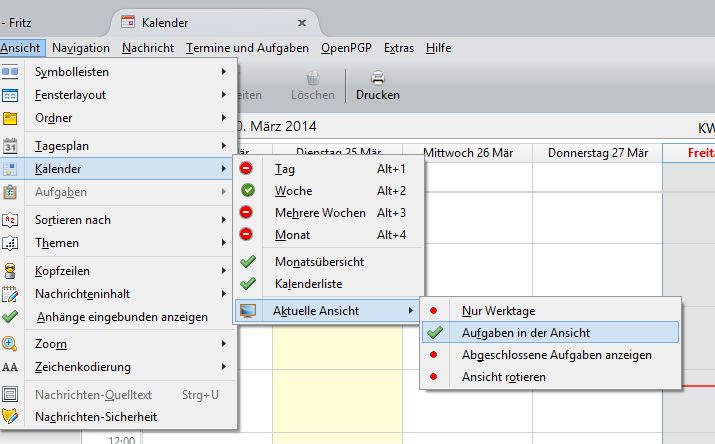The height and width of the screenshot is (444, 715).
Task: Open the Hilfe menu
Action: (438, 48)
